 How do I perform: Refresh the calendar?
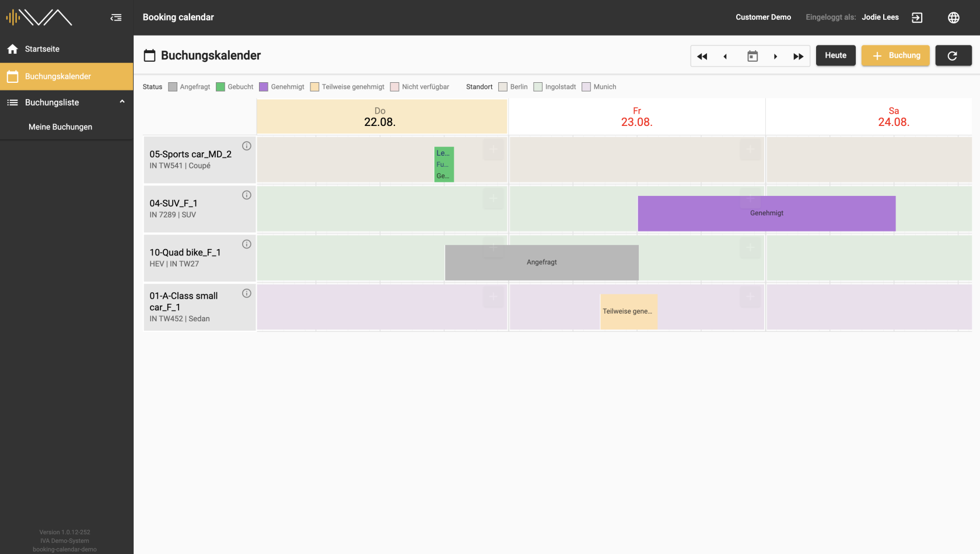click(953, 55)
